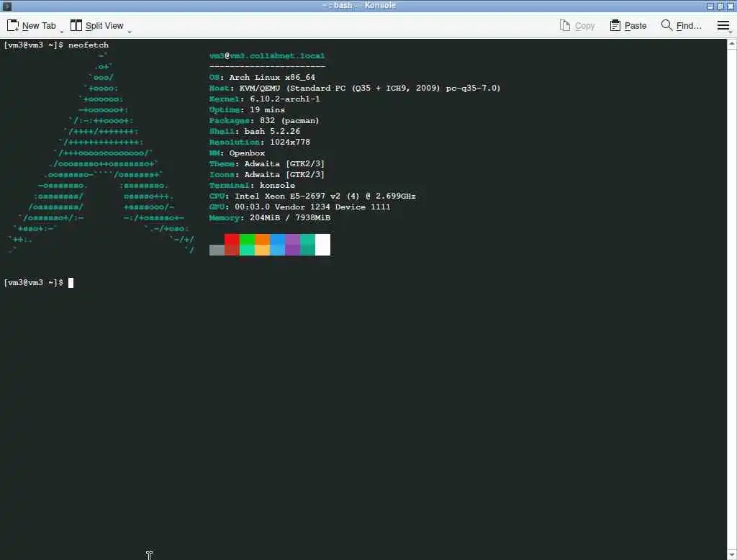Click the memory text '204MiB / 7938MiB'
Viewport: 737px width, 560px height.
(x=290, y=217)
